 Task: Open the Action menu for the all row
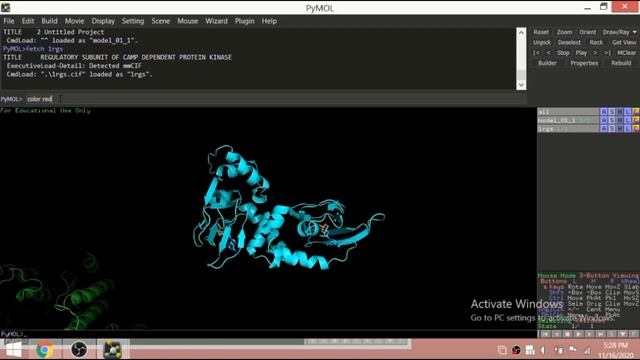point(603,111)
